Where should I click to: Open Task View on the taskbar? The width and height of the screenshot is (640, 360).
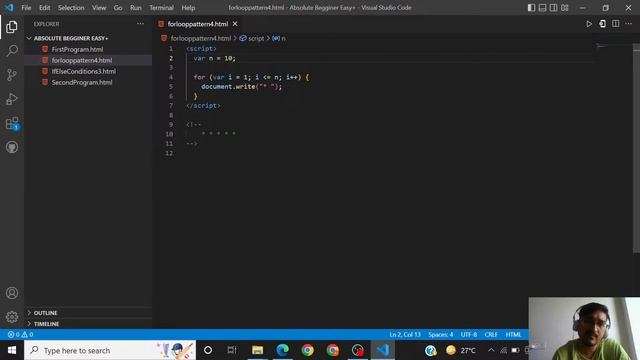pyautogui.click(x=232, y=350)
